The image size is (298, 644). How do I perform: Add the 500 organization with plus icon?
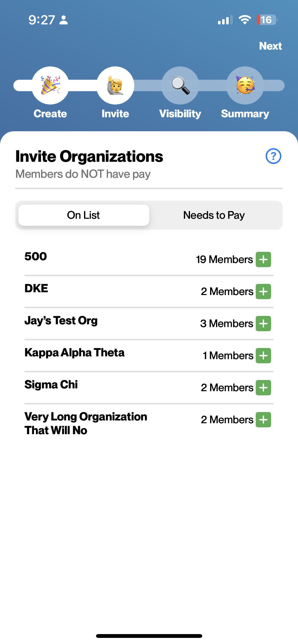(x=263, y=259)
